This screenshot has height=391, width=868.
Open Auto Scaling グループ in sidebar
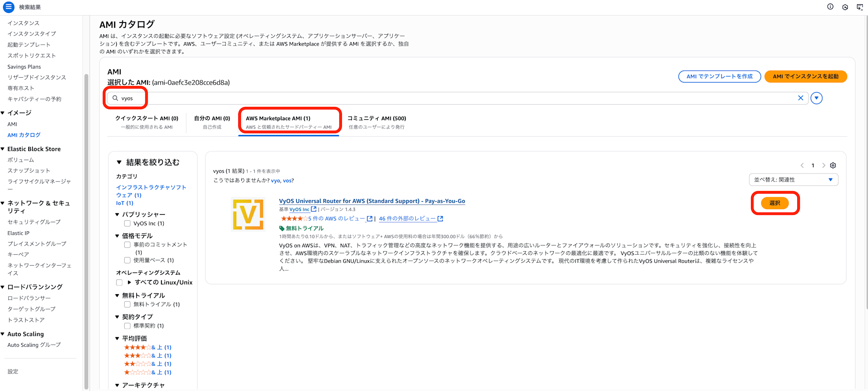pos(34,345)
